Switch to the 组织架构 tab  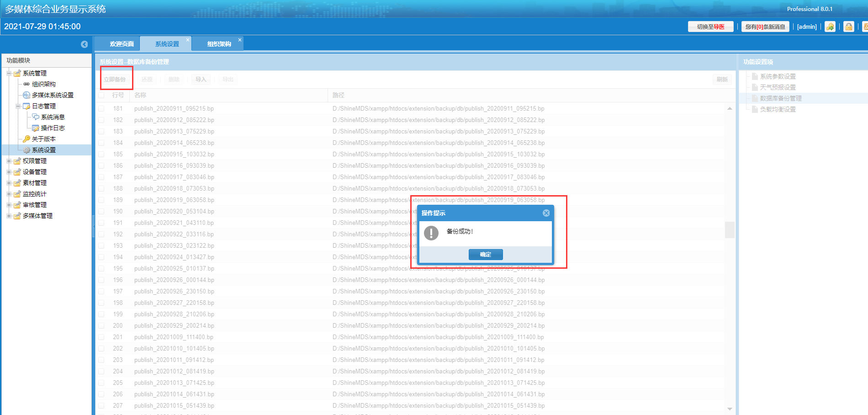[219, 44]
